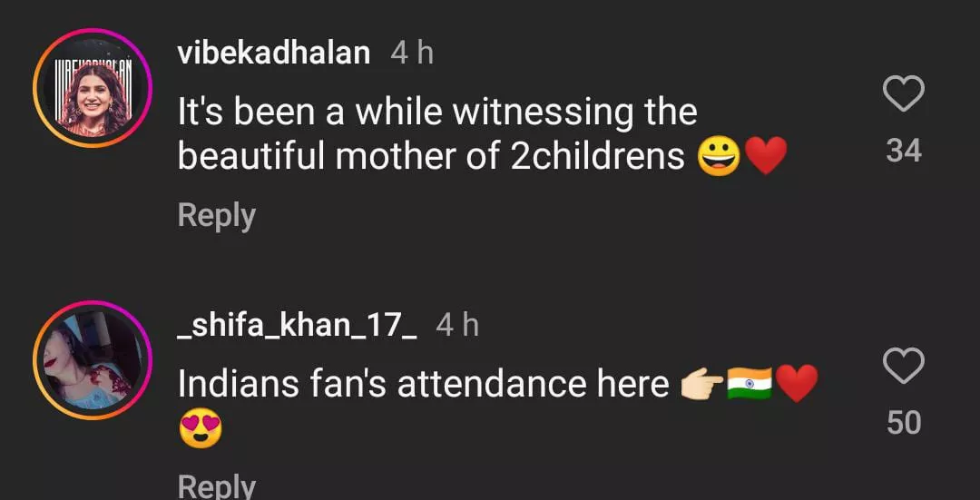Visit the vibekadhalan username link

(x=273, y=53)
